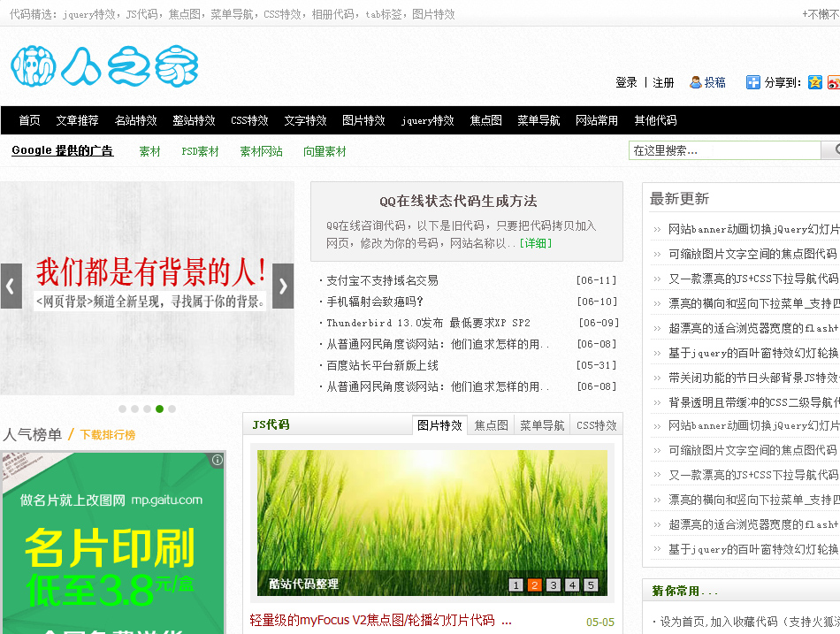The image size is (840, 634).
Task: Click the ad info icon on green banner
Action: 218,460
